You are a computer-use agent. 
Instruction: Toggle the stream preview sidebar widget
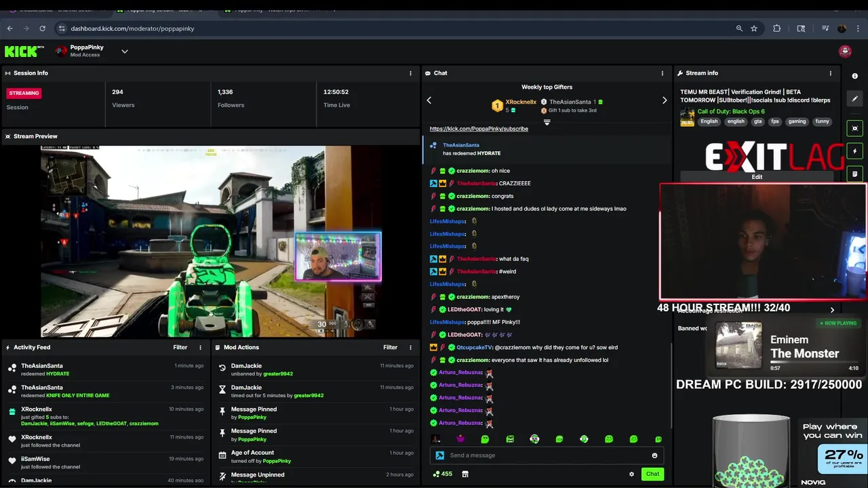click(x=854, y=128)
